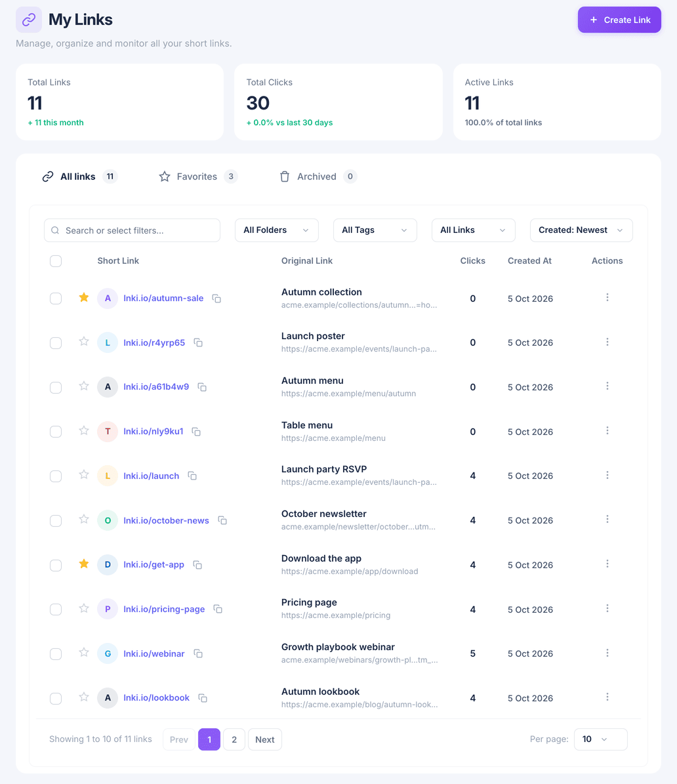This screenshot has height=784, width=677.
Task: Copy the lnki.io/launch short link
Action: (192, 476)
